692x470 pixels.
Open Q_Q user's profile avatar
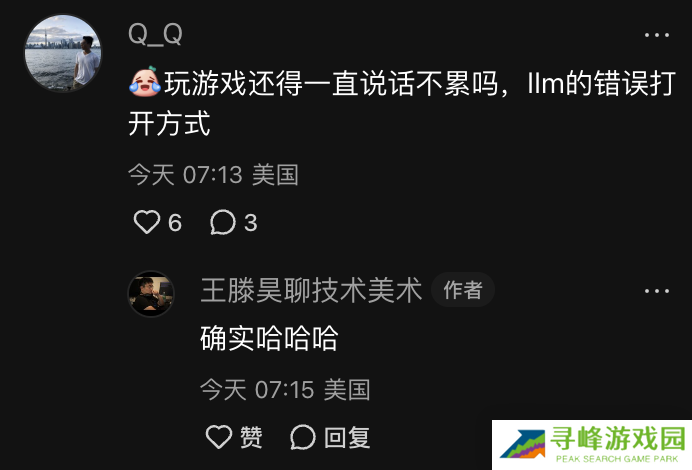click(x=63, y=53)
